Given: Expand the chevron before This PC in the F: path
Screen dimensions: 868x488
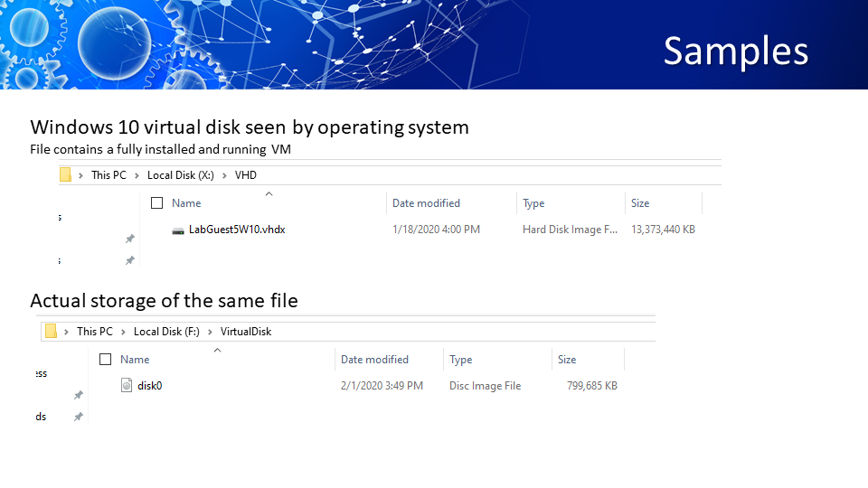Looking at the screenshot, I should point(66,332).
